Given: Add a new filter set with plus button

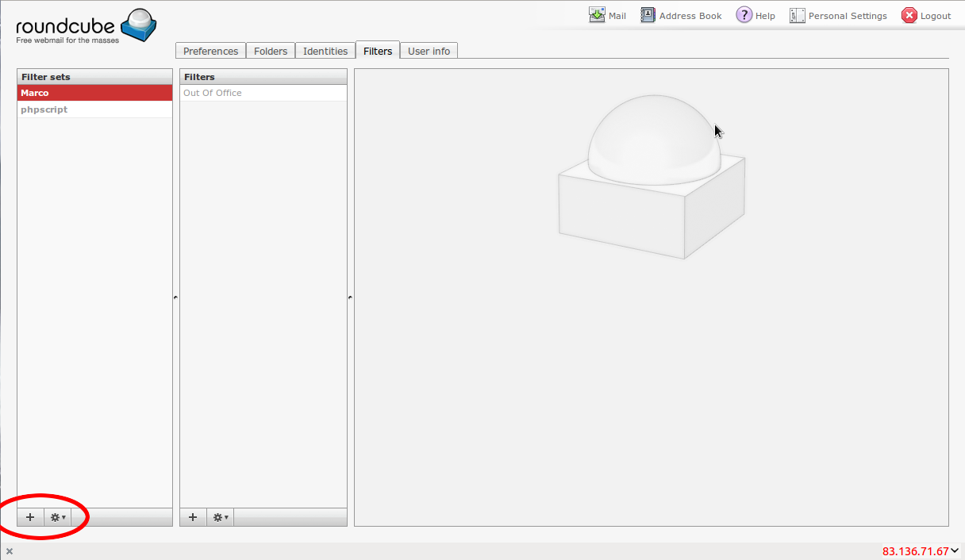Looking at the screenshot, I should pyautogui.click(x=30, y=517).
